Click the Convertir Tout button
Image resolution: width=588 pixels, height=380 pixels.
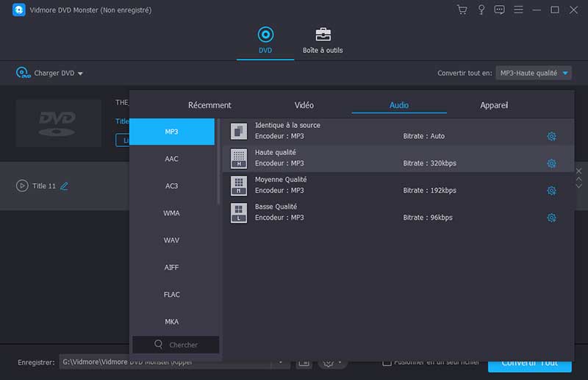pos(529,362)
